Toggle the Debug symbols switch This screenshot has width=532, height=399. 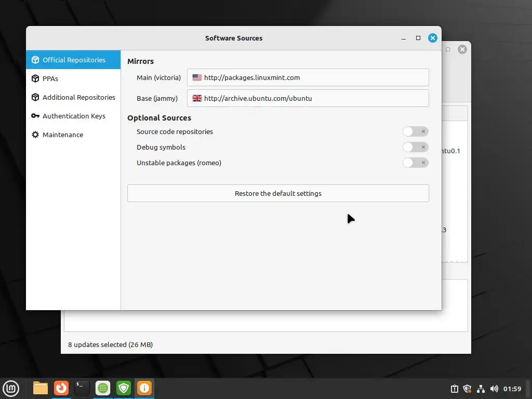tap(415, 147)
